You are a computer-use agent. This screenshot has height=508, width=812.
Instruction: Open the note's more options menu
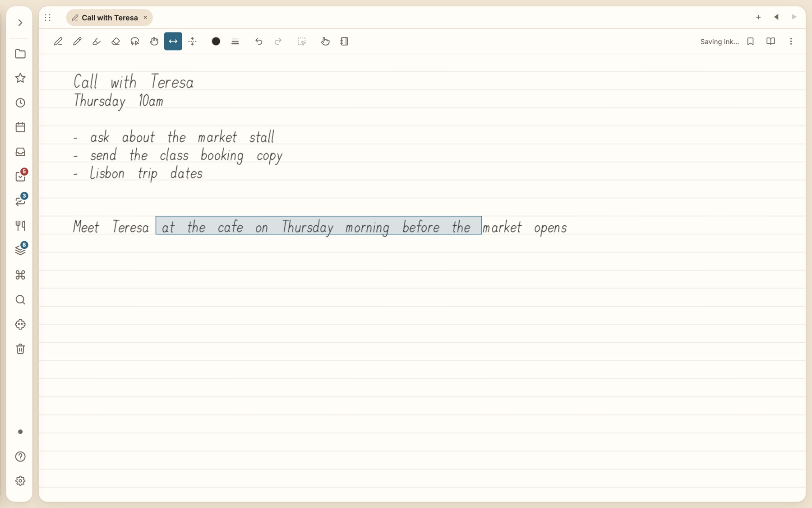[x=791, y=42]
